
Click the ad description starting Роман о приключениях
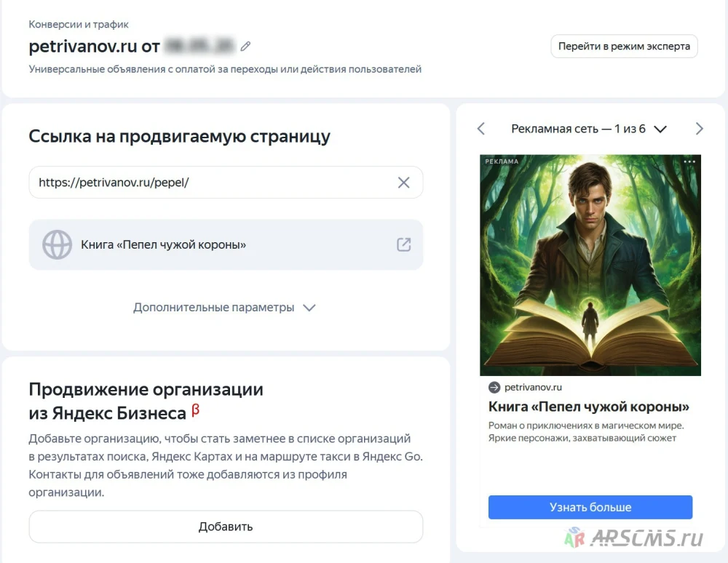tap(586, 431)
